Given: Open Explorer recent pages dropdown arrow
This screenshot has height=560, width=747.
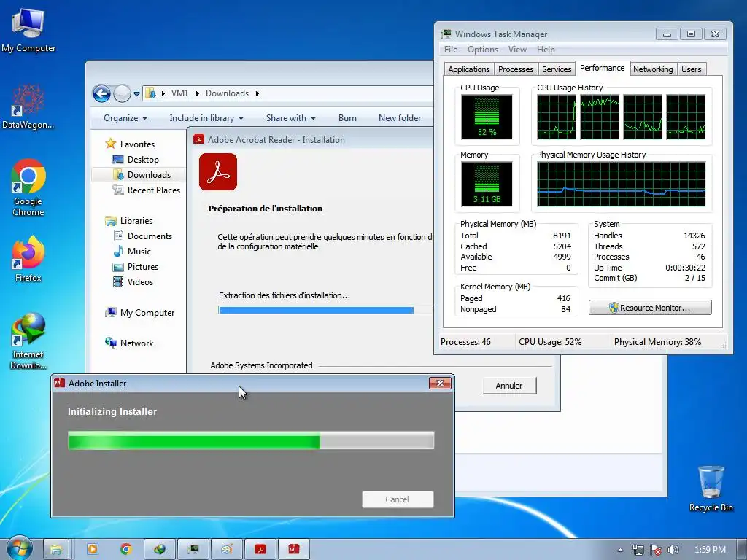Looking at the screenshot, I should [x=136, y=94].
